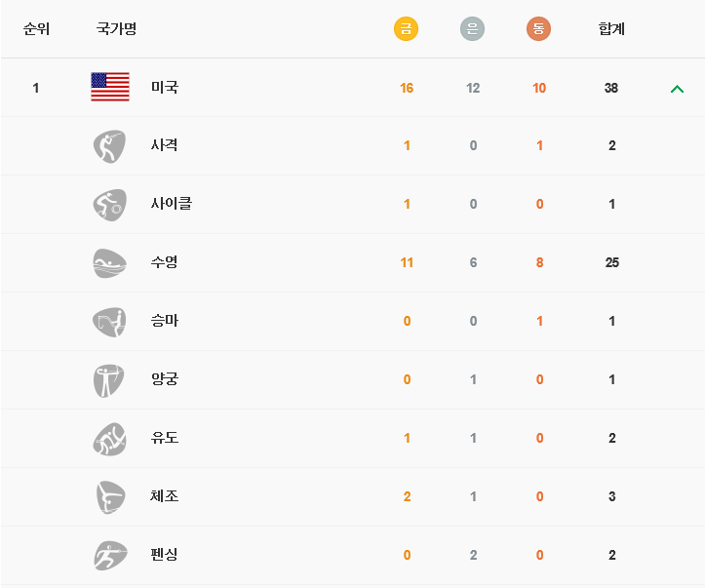705x588 pixels.
Task: Click the United States flag icon
Action: 110,87
